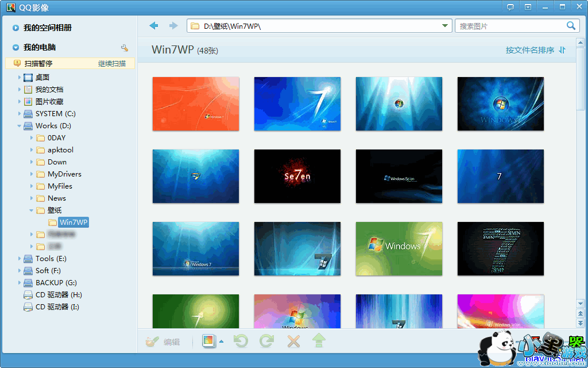Viewport: 588px width, 368px height.
Task: Click the 我的空间相册 play icon
Action: coord(16,28)
